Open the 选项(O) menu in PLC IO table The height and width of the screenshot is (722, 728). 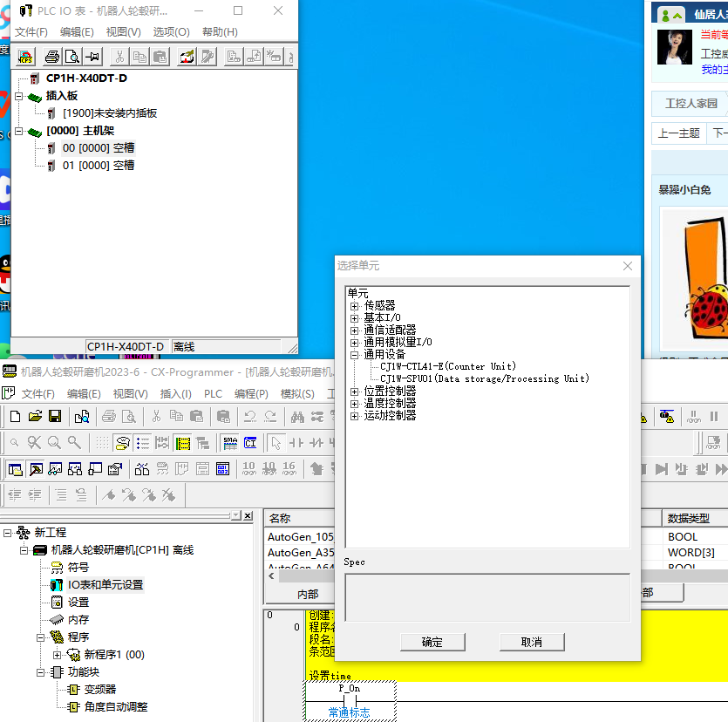[x=171, y=32]
